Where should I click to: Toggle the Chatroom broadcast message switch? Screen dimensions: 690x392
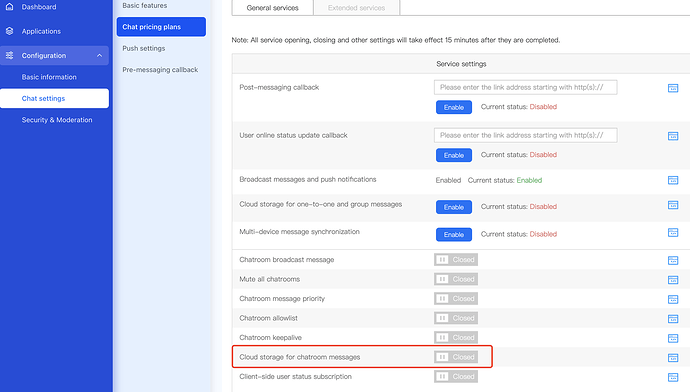456,260
